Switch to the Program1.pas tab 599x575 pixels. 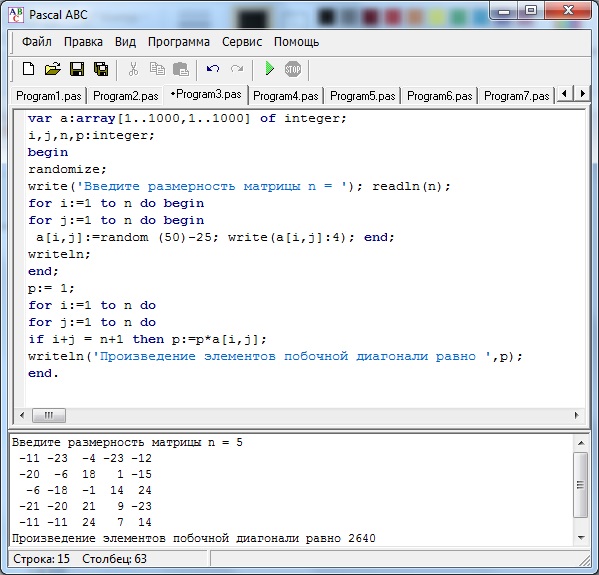pyautogui.click(x=49, y=96)
